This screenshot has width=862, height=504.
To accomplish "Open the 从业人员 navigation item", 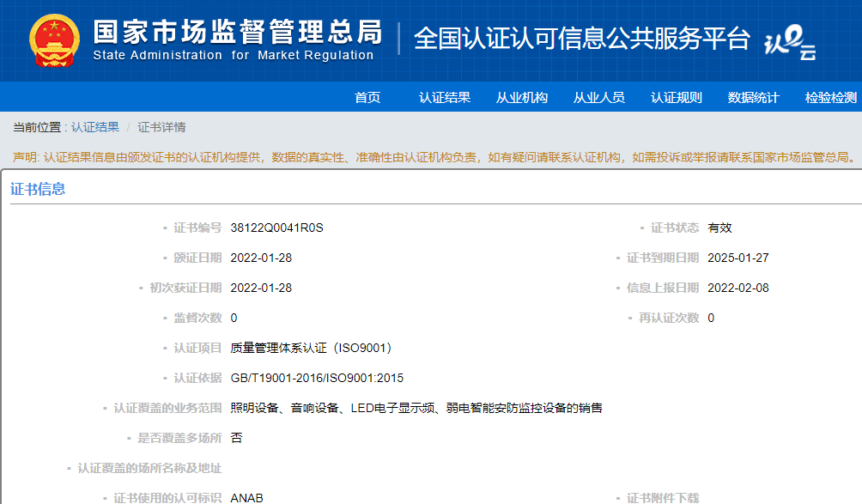I will click(x=599, y=97).
